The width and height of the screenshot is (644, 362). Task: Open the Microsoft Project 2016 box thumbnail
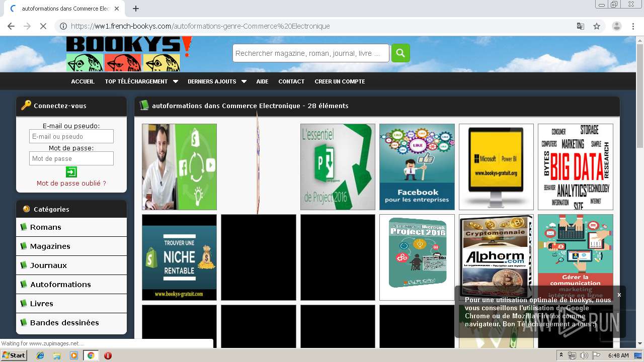point(417,257)
